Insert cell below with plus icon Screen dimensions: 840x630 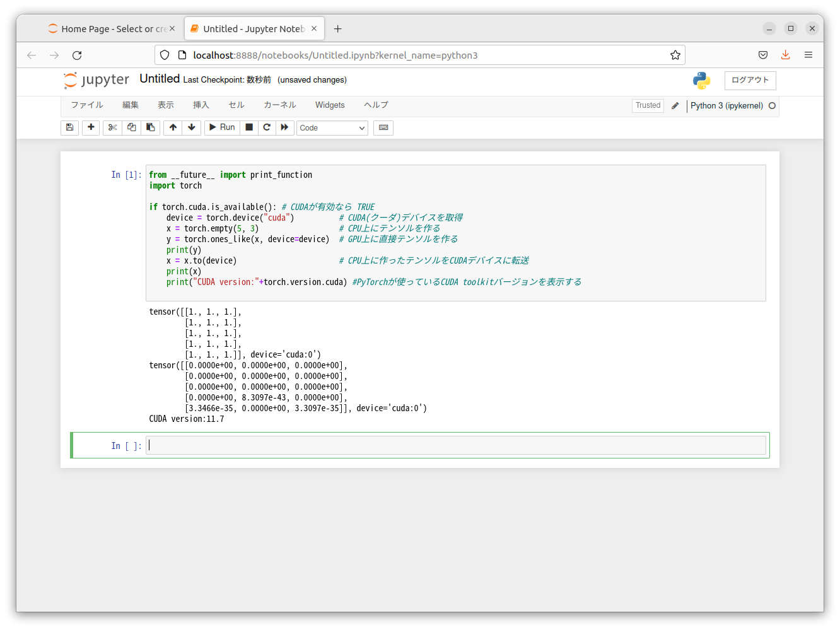[x=91, y=127]
